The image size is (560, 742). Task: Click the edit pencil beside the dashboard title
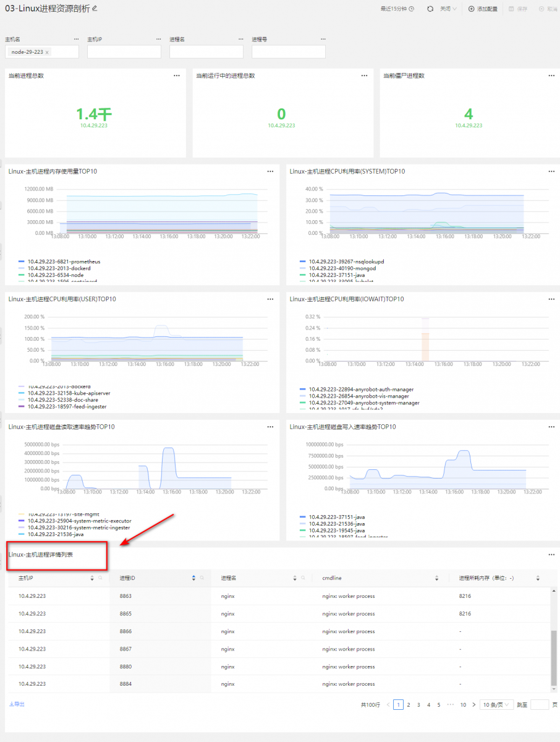point(95,9)
